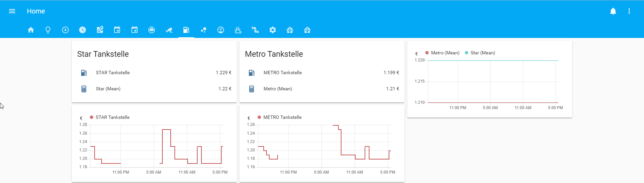Open the Google Maps tab

[x=100, y=30]
